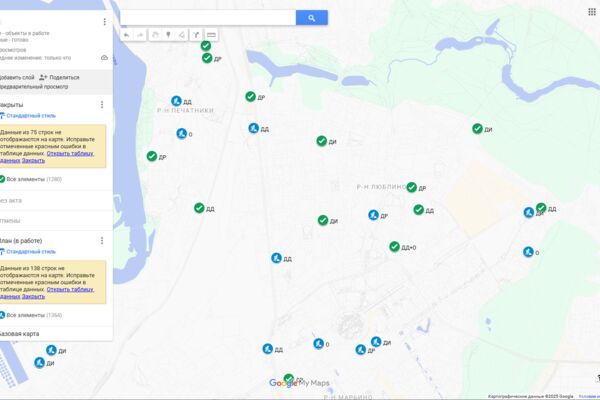This screenshot has width=600, height=400.
Task: Select the collapsed layer ending 'тмены'
Action: (x=10, y=221)
